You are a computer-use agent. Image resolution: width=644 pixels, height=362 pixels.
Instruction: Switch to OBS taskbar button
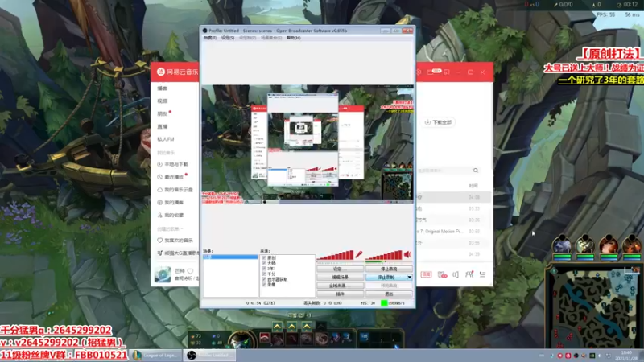pyautogui.click(x=210, y=355)
